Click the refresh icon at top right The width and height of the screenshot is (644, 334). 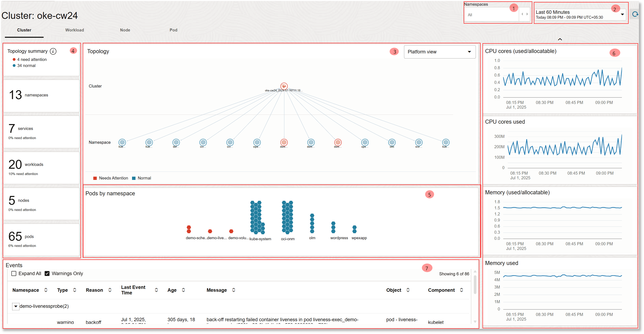(x=635, y=14)
